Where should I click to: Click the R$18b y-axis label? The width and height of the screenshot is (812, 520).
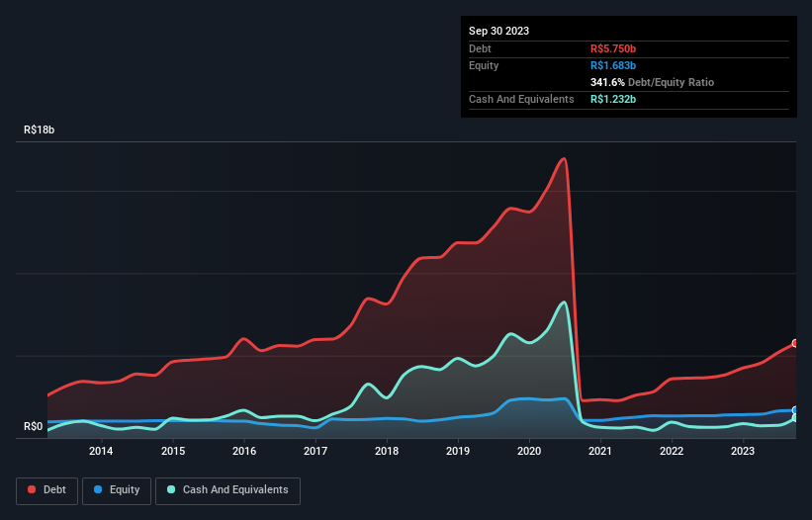(x=39, y=130)
